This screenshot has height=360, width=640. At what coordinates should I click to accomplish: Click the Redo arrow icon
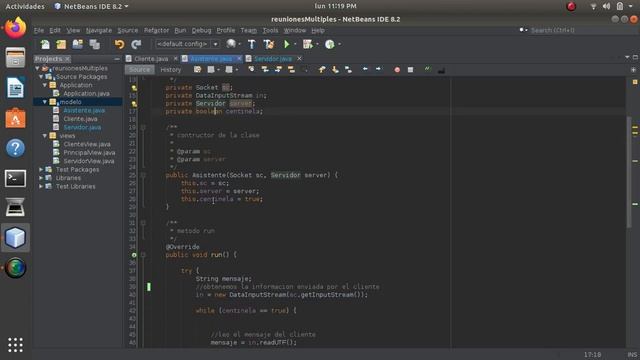pos(136,44)
